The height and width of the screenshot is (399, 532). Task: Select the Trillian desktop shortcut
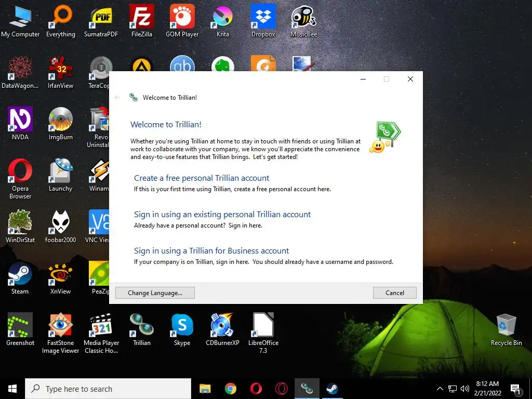[141, 329]
